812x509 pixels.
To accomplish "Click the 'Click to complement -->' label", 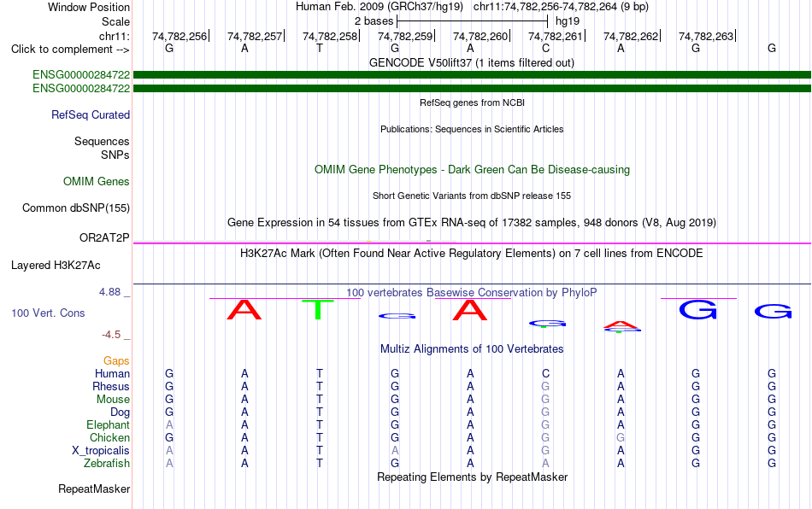I will pyautogui.click(x=70, y=50).
